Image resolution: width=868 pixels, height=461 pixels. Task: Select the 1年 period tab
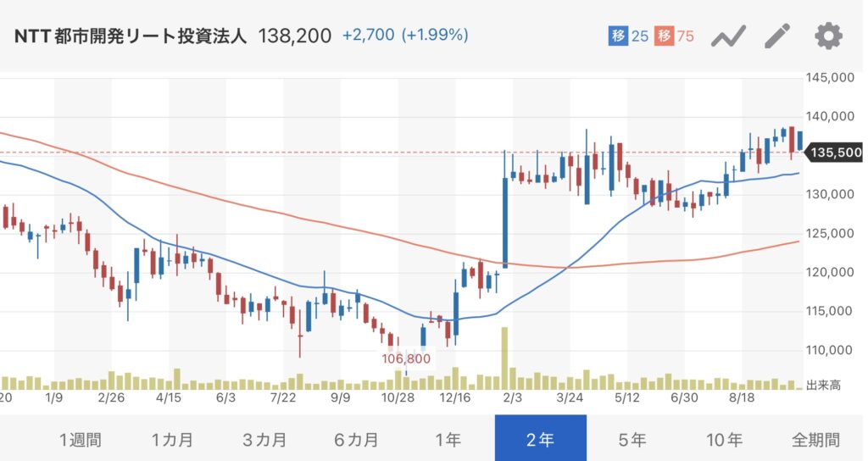click(x=448, y=440)
